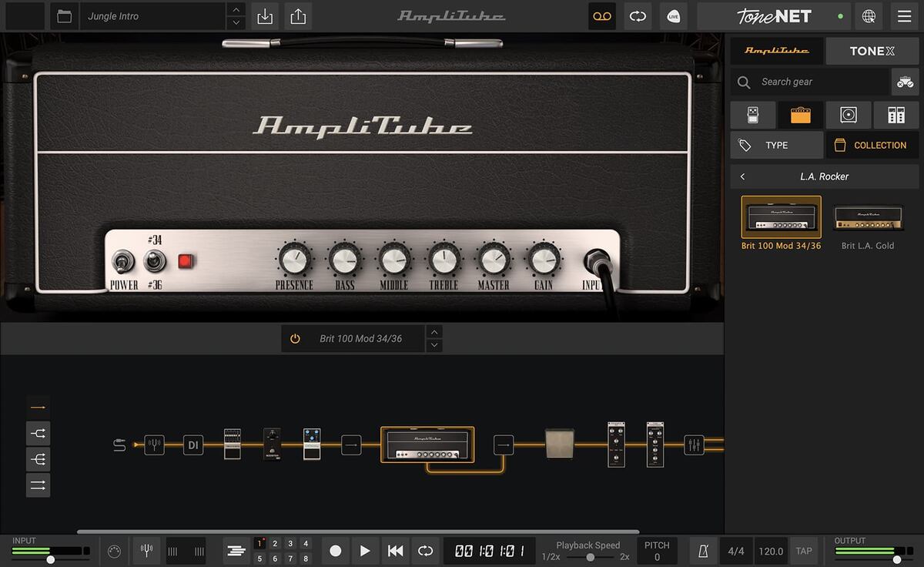Click the amp model up chevron stepper

(434, 332)
